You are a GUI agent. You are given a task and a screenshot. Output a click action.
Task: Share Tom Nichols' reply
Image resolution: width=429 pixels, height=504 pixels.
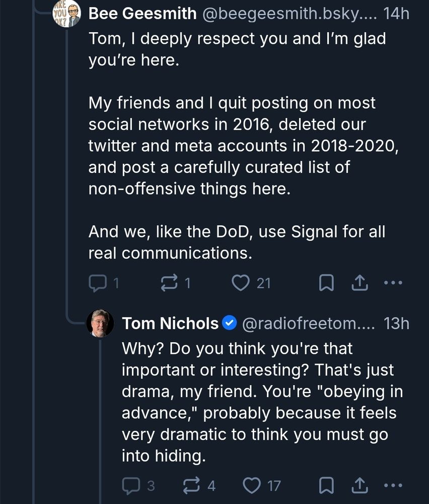359,486
